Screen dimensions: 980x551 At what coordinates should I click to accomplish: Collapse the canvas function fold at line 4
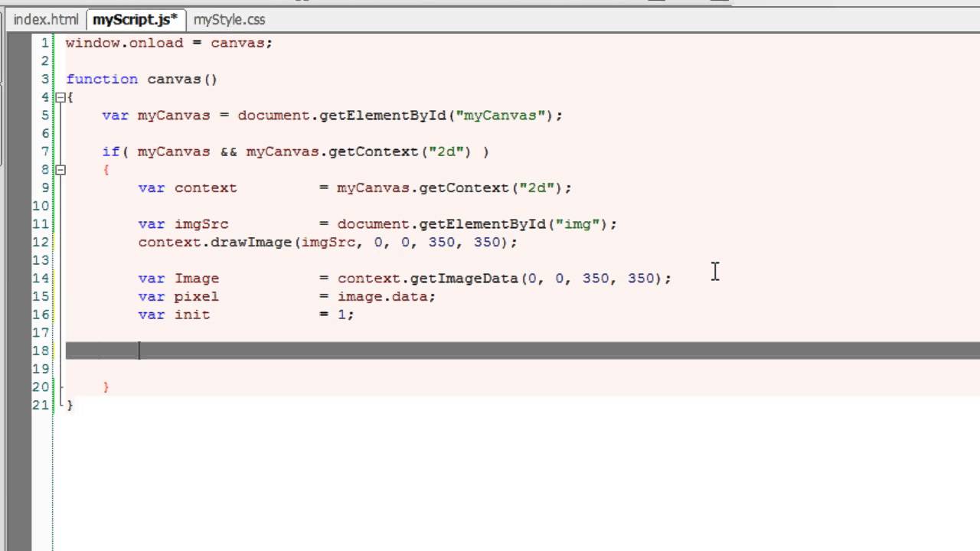pyautogui.click(x=60, y=97)
